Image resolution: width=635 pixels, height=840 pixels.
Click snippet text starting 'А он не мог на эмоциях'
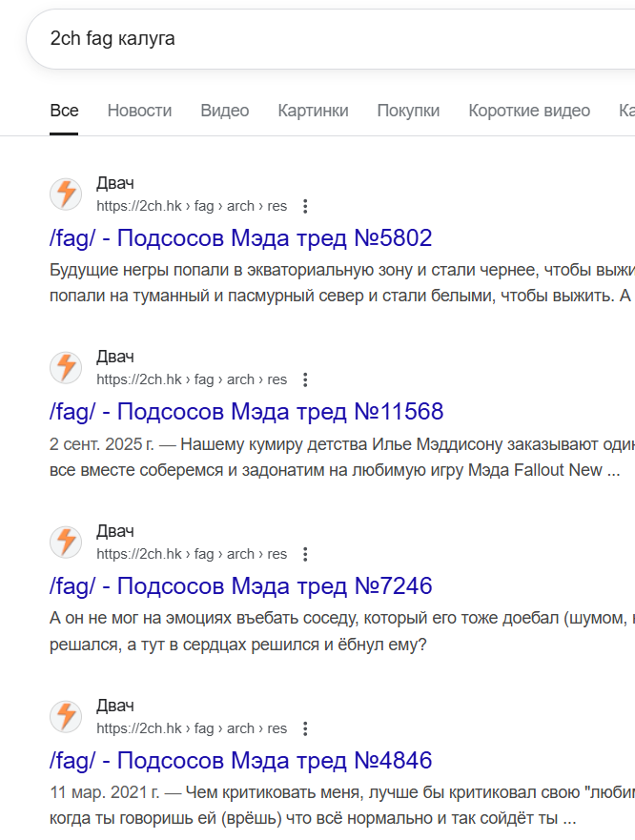342,631
